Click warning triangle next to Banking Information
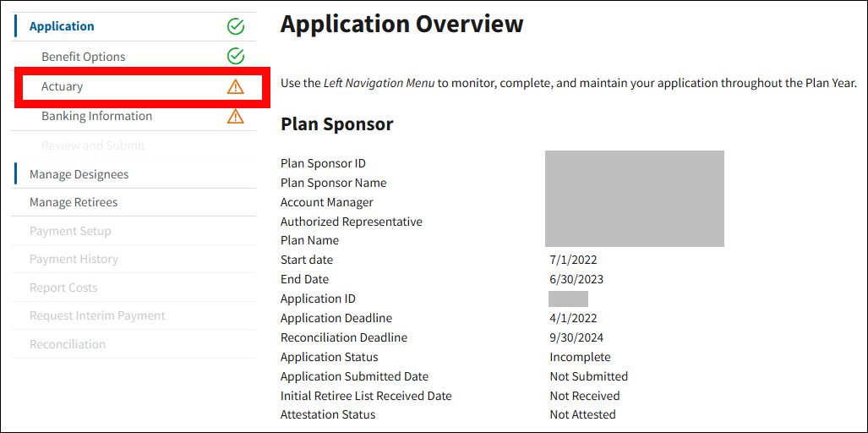Screen dimensions: 868x433 [236, 117]
